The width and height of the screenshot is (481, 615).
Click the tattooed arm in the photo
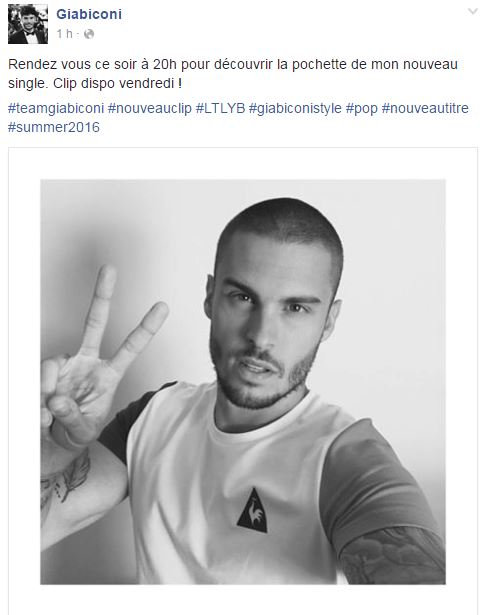coord(392,555)
